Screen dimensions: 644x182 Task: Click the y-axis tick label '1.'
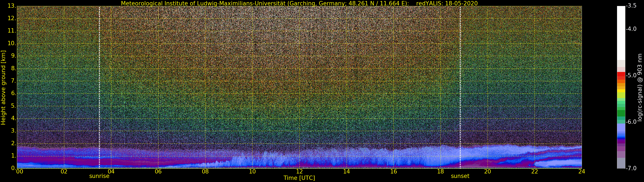coord(13,156)
